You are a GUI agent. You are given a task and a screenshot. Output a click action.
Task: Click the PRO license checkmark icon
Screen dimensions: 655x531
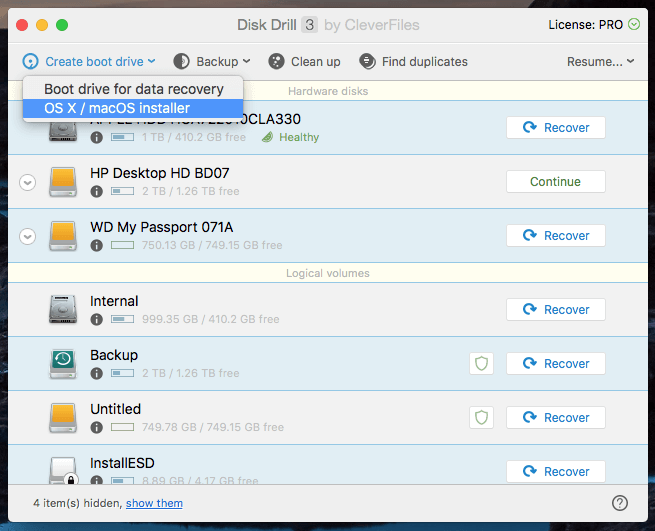[634, 24]
